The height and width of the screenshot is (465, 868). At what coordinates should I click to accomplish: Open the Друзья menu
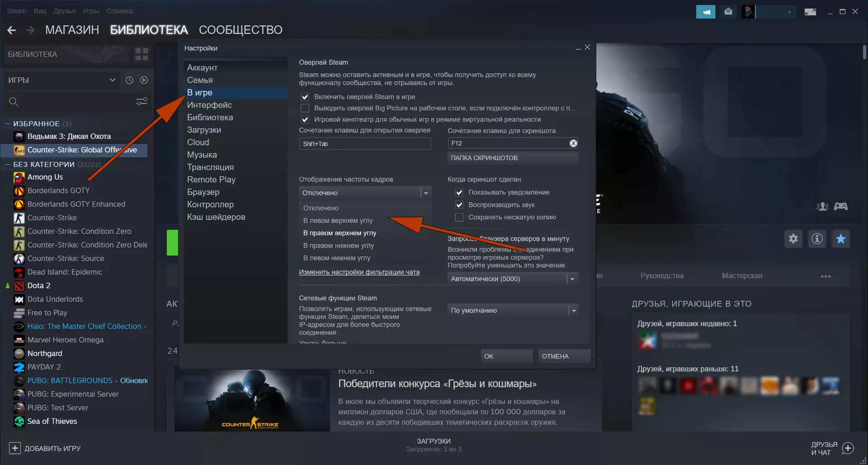64,11
